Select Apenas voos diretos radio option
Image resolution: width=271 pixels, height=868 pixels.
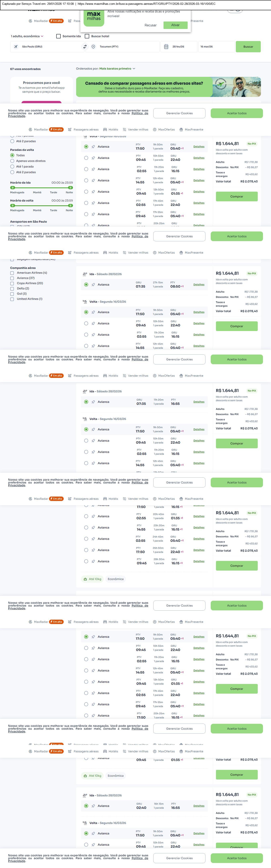point(12,161)
